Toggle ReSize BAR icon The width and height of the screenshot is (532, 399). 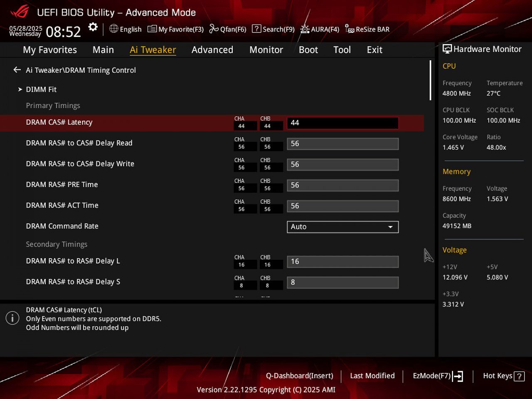350,29
